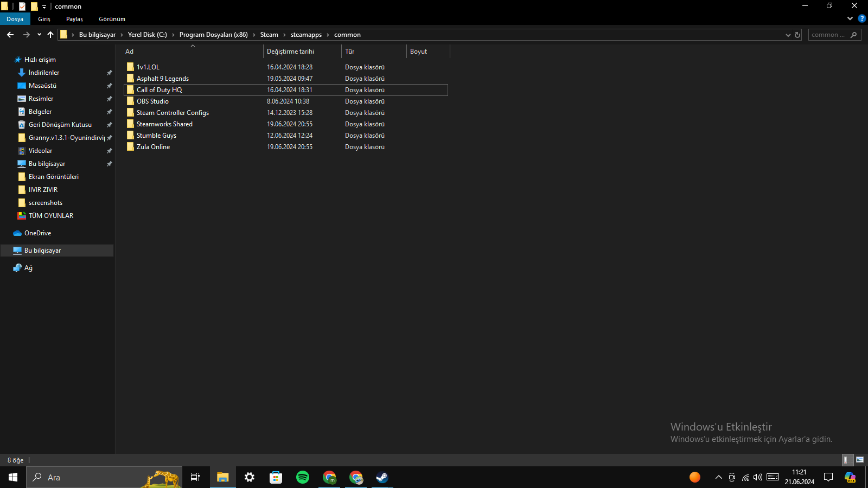Viewport: 868px width, 488px height.
Task: Open the Customize Quick Access Toolbar dropdown
Action: 44,7
